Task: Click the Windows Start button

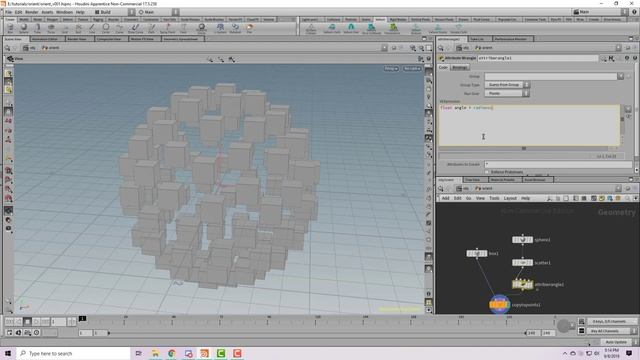Action: [x=8, y=353]
